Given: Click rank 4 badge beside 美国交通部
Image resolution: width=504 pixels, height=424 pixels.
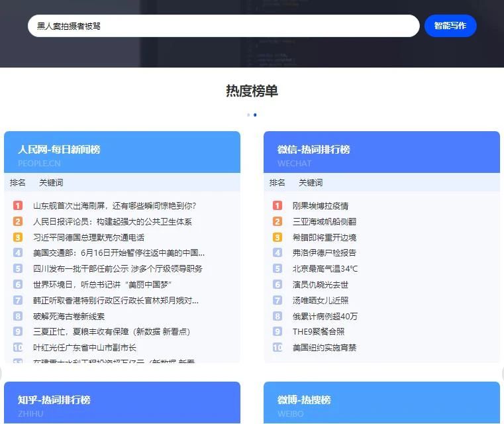Looking at the screenshot, I should (18, 252).
